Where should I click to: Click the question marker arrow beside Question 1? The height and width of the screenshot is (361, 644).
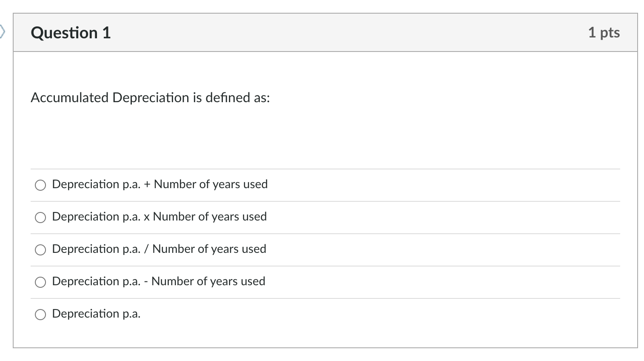coord(3,32)
